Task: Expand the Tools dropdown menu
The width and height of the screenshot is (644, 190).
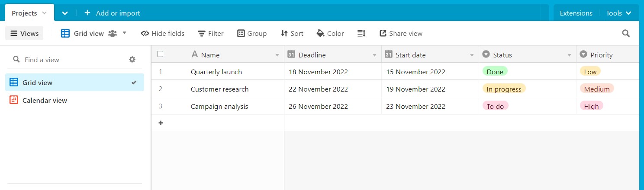Action: coord(619,13)
